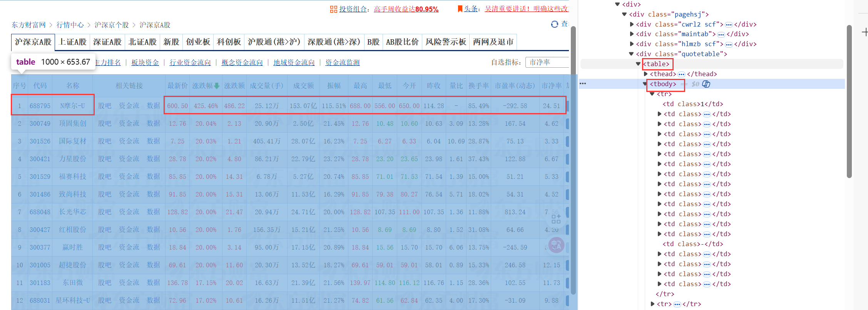
Task: Click stock name 超捷股份
Action: click(72, 265)
